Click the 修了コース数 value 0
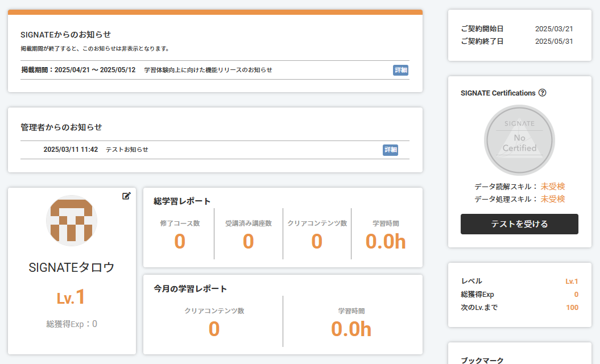 point(180,242)
